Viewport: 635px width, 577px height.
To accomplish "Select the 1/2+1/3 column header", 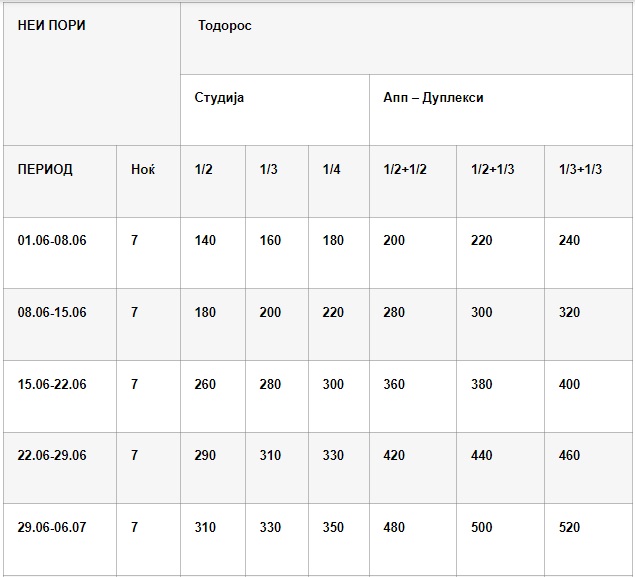I will pyautogui.click(x=492, y=170).
